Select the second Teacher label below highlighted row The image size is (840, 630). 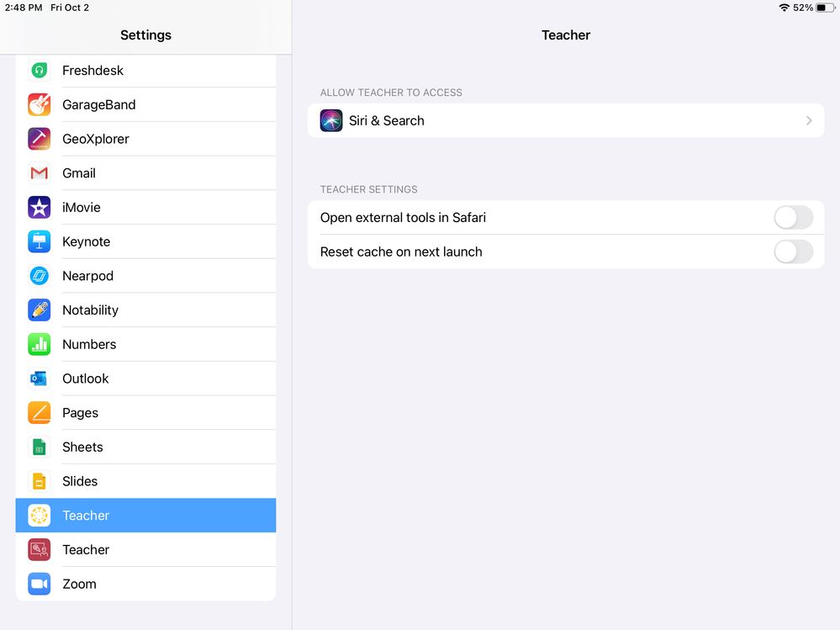86,549
